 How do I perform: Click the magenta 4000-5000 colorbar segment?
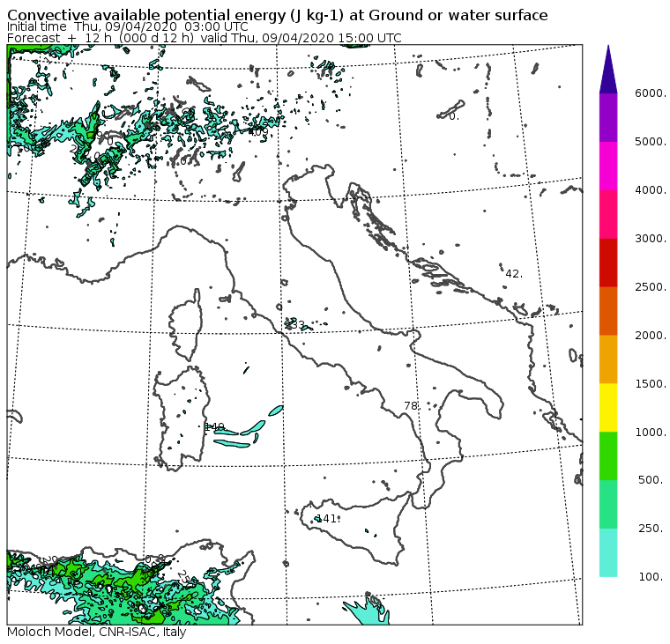[x=608, y=166]
